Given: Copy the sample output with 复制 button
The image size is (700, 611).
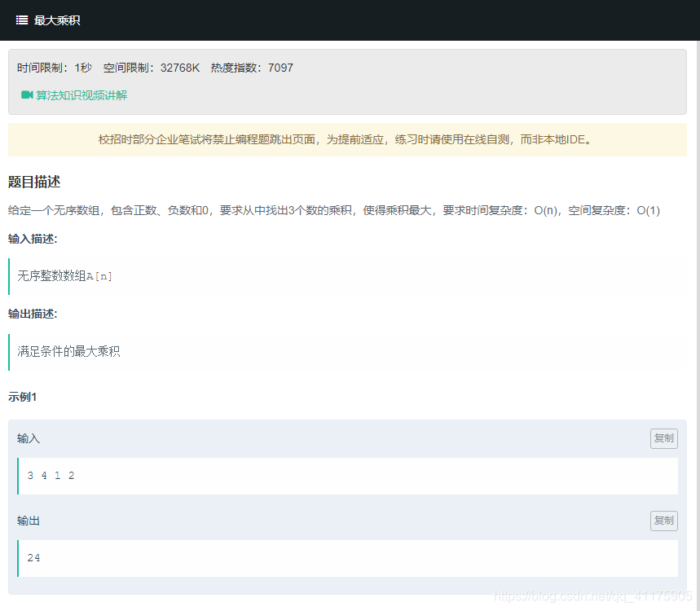Looking at the screenshot, I should [x=664, y=521].
